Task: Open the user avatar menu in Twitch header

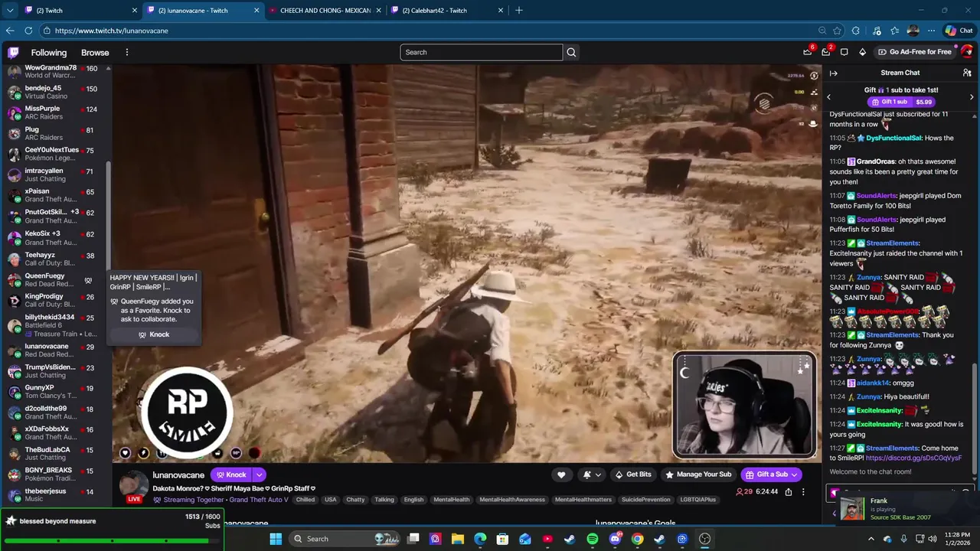Action: (967, 52)
